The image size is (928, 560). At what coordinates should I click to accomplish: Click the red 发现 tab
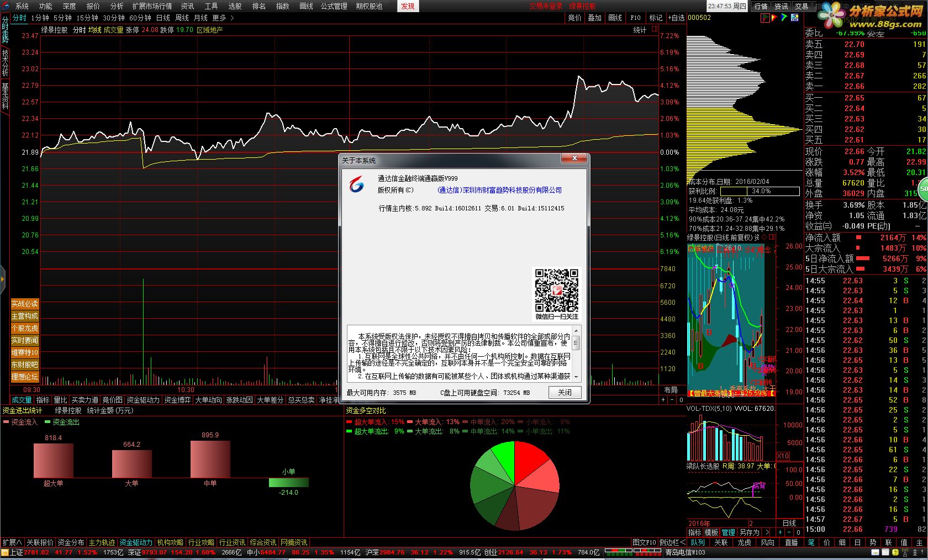point(408,6)
